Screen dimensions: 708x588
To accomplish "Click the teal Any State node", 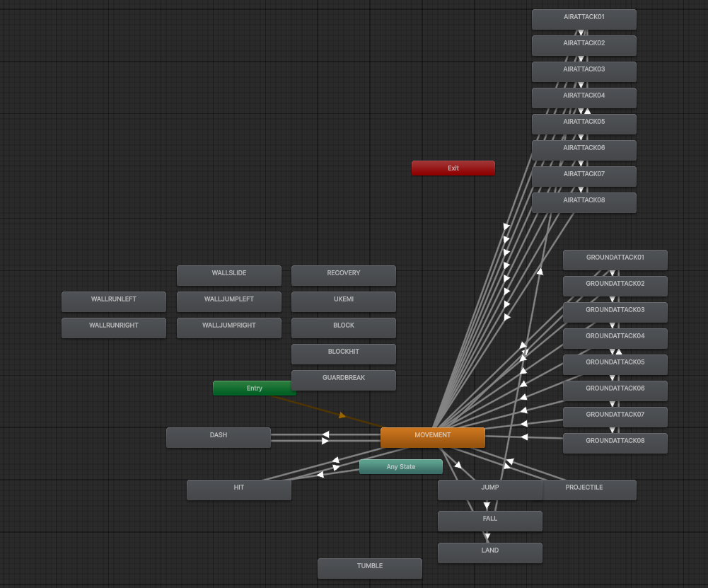I will (x=400, y=467).
